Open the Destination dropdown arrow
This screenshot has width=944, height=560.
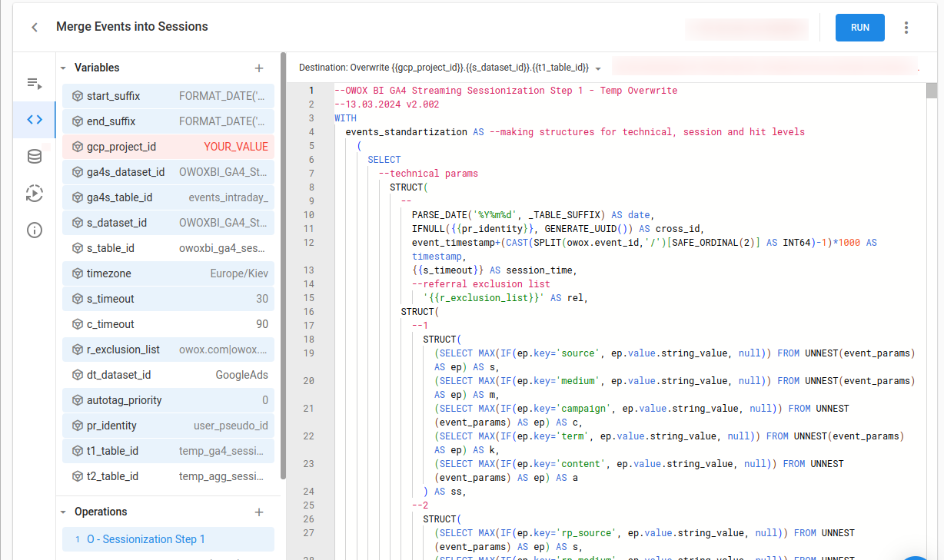pyautogui.click(x=598, y=68)
